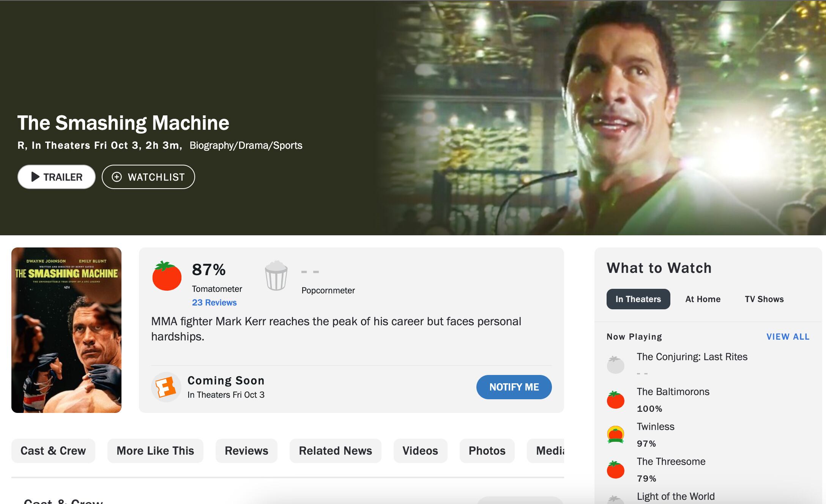The width and height of the screenshot is (826, 504).
Task: Open the View All link
Action: [788, 337]
